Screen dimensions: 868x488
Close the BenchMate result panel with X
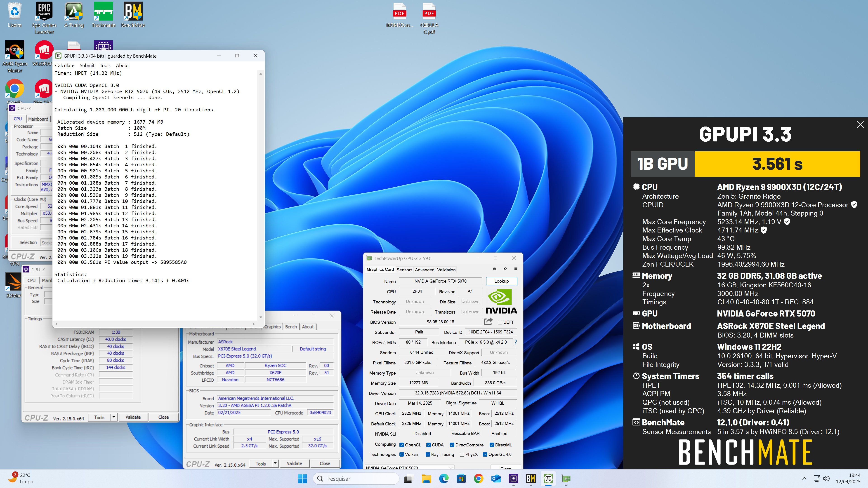(x=860, y=125)
